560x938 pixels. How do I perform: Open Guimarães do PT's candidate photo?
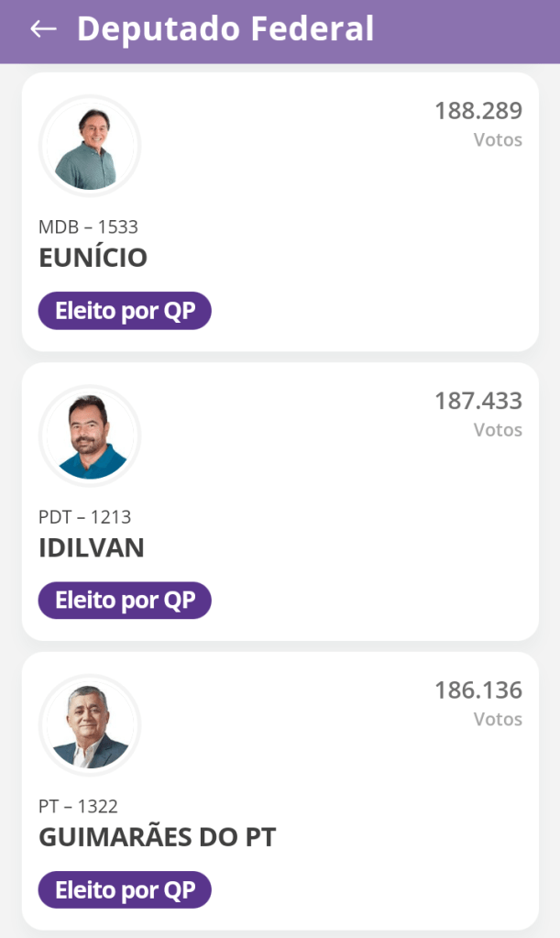(89, 725)
